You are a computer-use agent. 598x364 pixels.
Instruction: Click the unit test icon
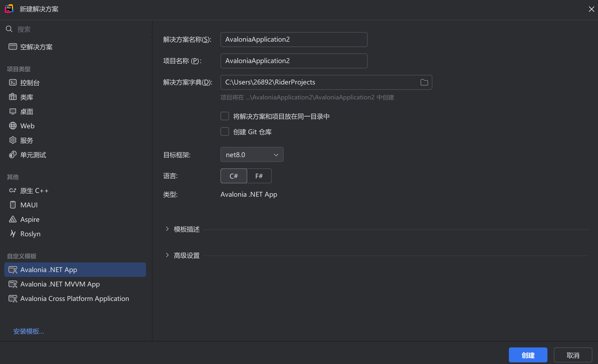click(x=13, y=155)
